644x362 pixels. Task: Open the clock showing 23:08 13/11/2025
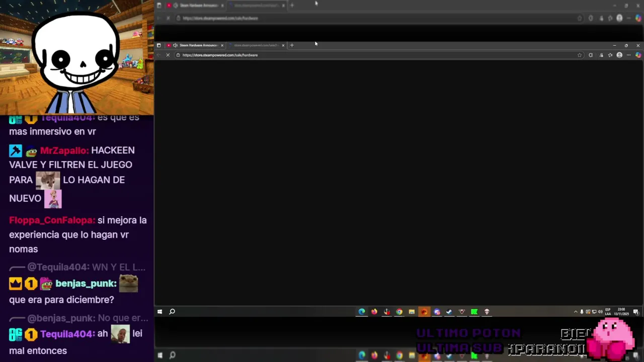pyautogui.click(x=621, y=312)
